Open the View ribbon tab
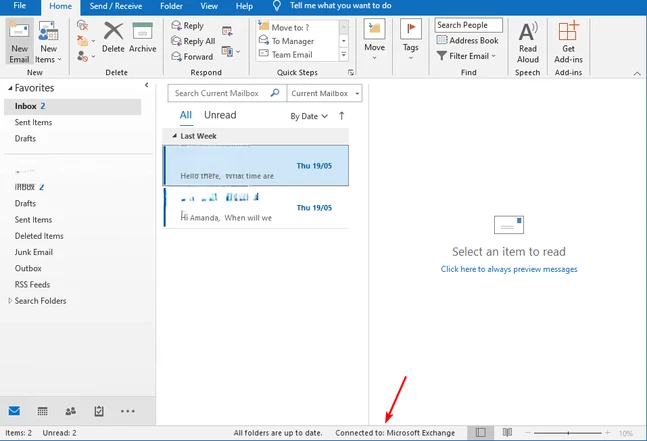 (209, 6)
